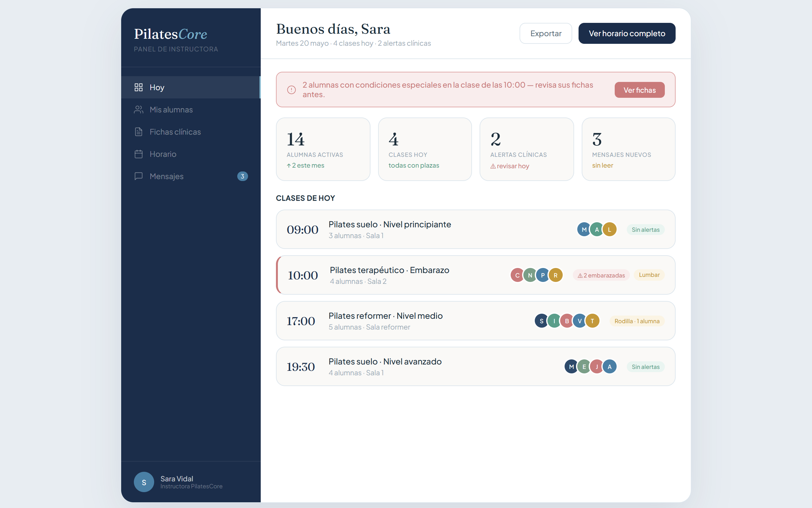Click the Rodilla · 1 alumna tag

click(637, 321)
